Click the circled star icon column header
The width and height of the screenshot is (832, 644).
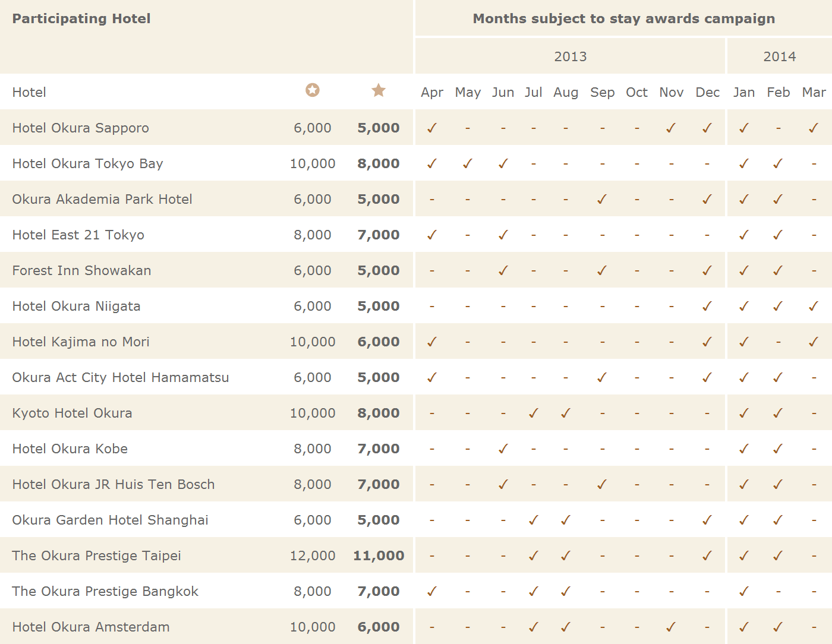tap(313, 90)
